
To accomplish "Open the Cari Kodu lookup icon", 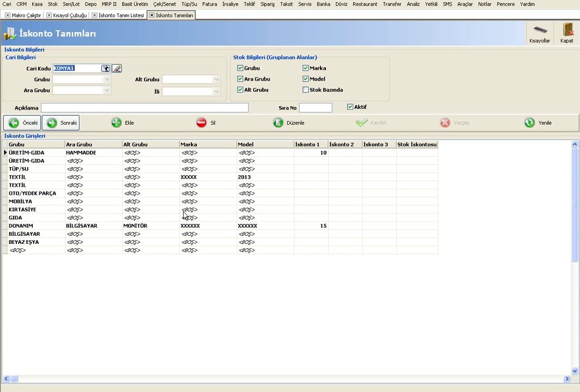I will pos(106,69).
